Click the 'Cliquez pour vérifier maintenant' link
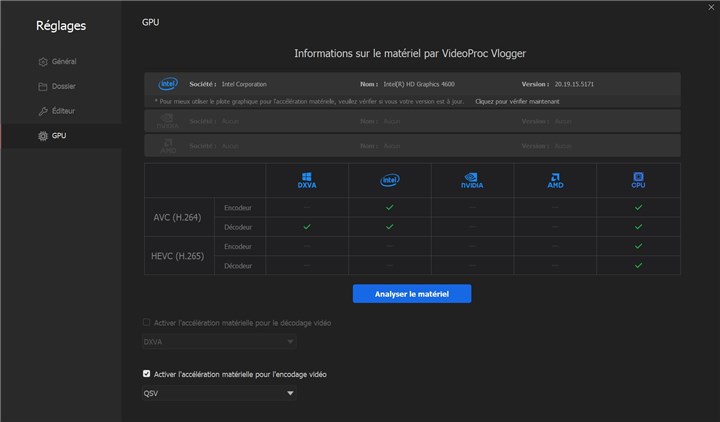 pyautogui.click(x=517, y=101)
